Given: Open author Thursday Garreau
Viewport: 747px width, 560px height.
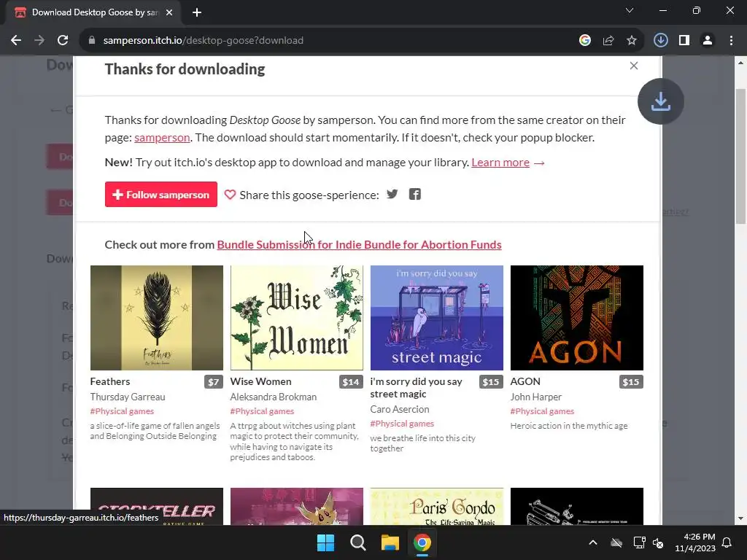Looking at the screenshot, I should (x=128, y=397).
